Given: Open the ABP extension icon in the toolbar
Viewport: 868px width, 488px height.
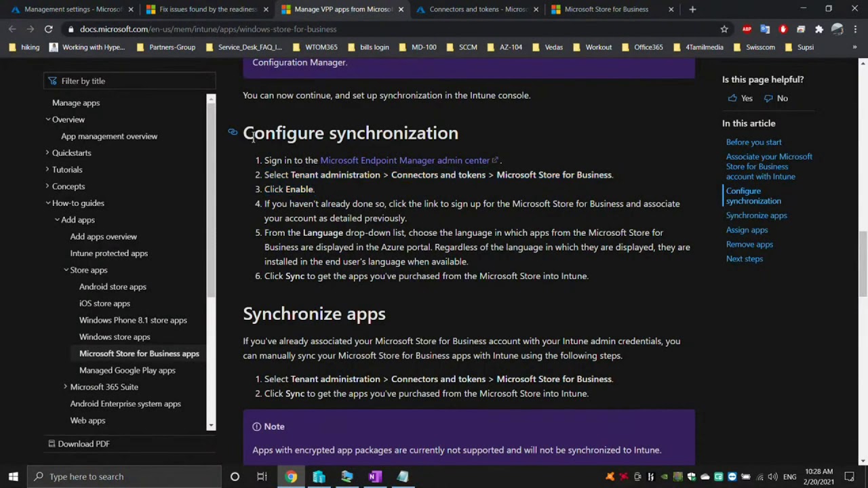Looking at the screenshot, I should pos(747,29).
